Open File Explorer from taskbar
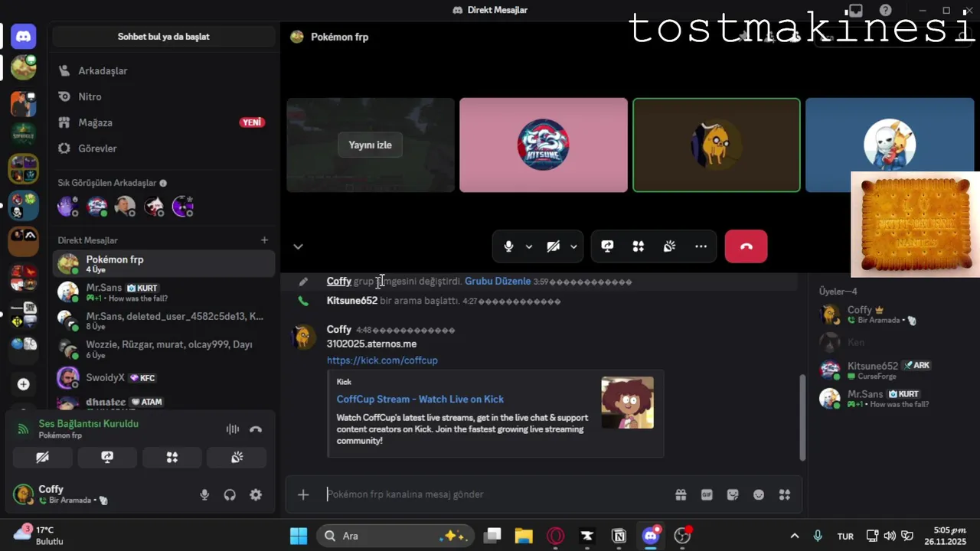Screen dimensions: 980x551 coord(524,536)
